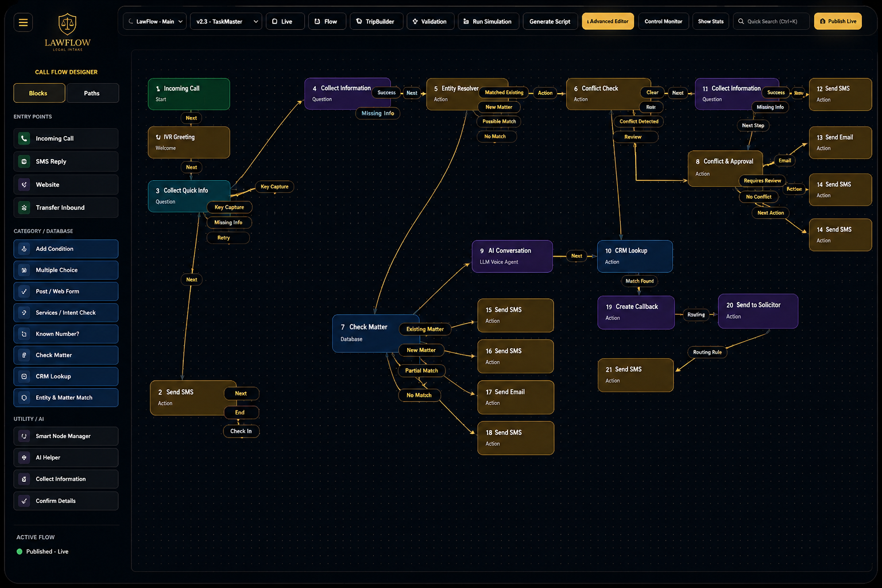This screenshot has height=588, width=882.
Task: Click the Add Condition block icon
Action: 24,249
